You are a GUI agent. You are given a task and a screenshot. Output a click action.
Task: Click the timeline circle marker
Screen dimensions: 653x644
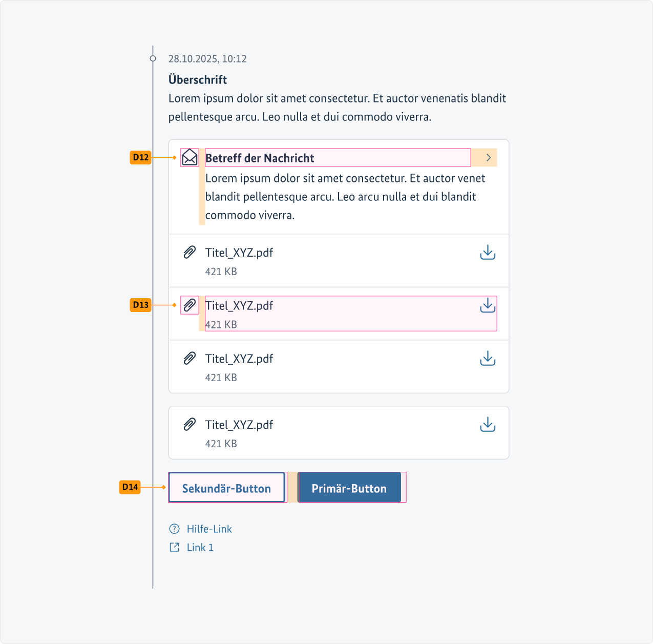153,58
